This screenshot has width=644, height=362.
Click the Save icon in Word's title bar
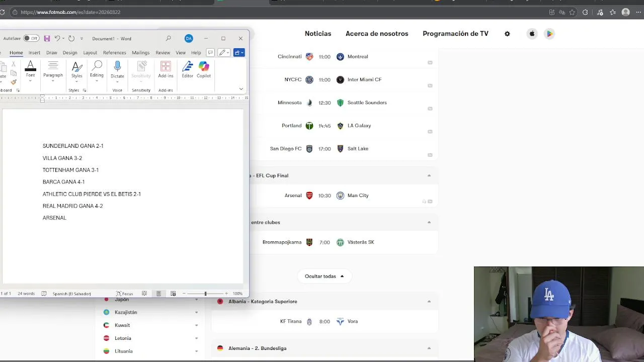(47, 38)
